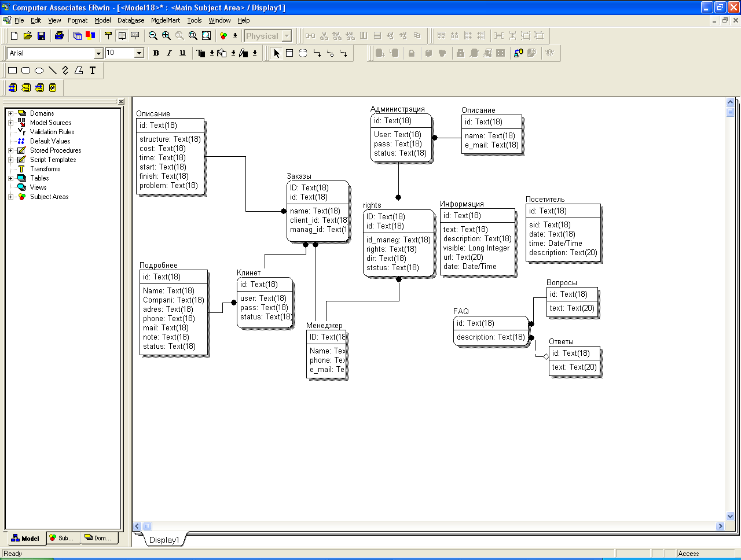This screenshot has height=560, width=741.
Task: Click the 'problem: Text(18)' attribute
Action: [168, 186]
